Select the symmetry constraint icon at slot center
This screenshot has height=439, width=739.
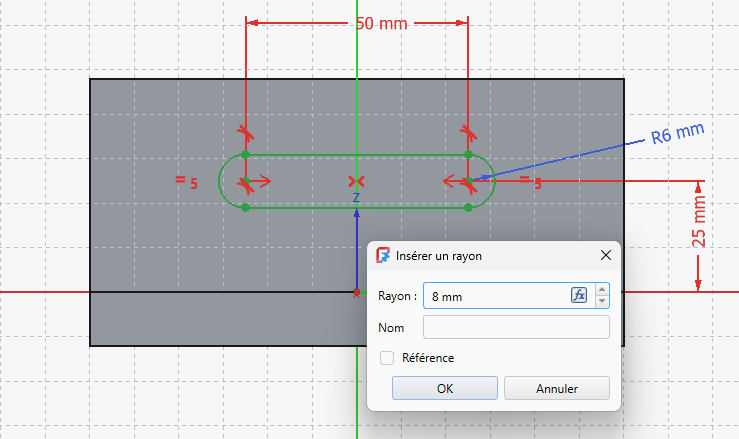click(x=356, y=181)
